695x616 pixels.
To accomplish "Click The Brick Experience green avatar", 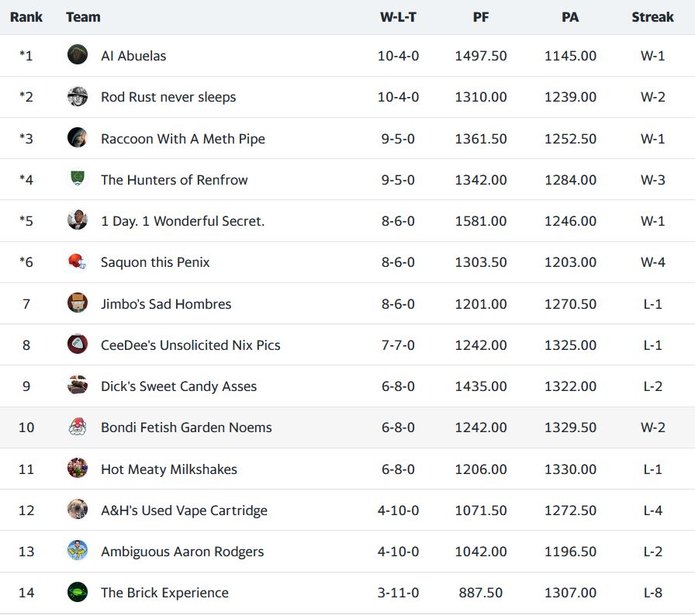I will 78,593.
